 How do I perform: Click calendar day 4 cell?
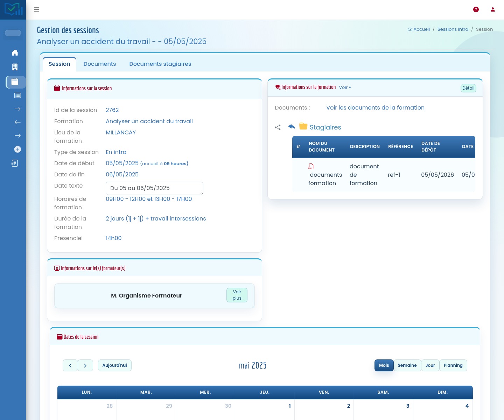[x=443, y=409]
